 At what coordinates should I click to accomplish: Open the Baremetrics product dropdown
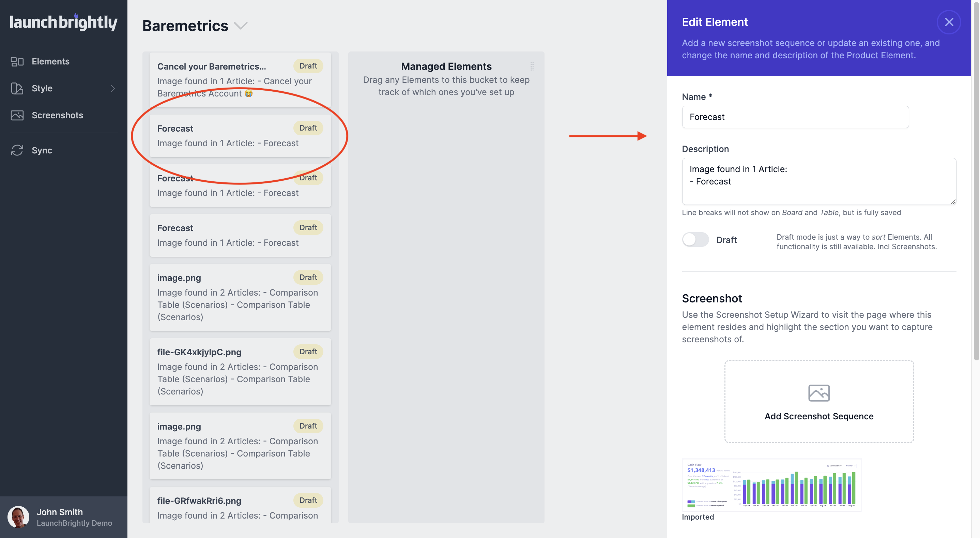pos(241,26)
